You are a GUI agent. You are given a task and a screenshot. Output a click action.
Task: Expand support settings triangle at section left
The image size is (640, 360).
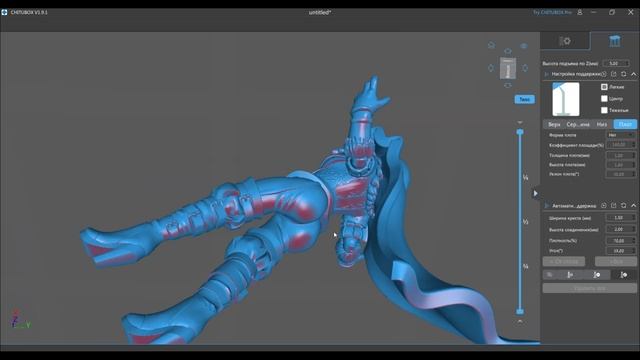pyautogui.click(x=546, y=74)
